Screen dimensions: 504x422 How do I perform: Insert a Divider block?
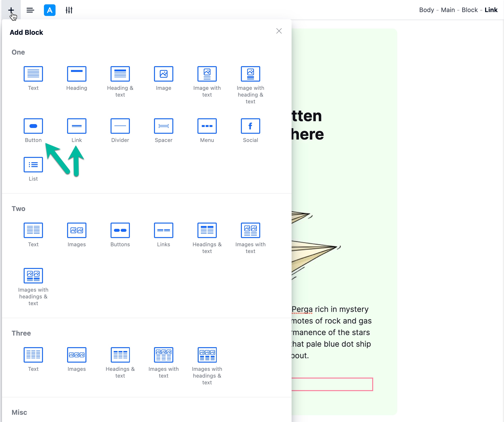pos(120,126)
